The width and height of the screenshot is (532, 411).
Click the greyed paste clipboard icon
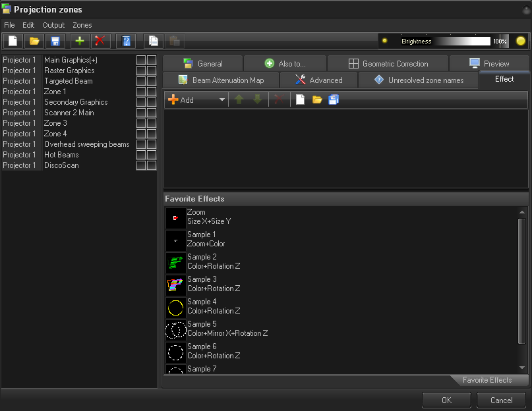175,41
